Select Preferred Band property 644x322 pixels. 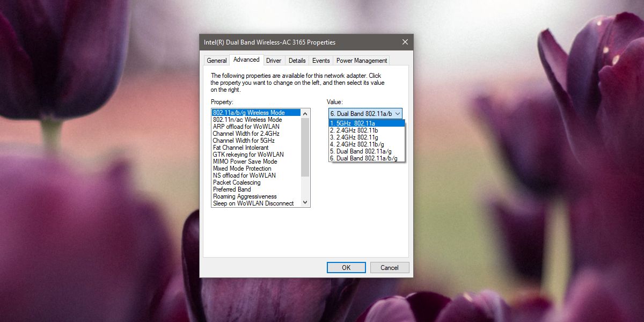click(257, 189)
